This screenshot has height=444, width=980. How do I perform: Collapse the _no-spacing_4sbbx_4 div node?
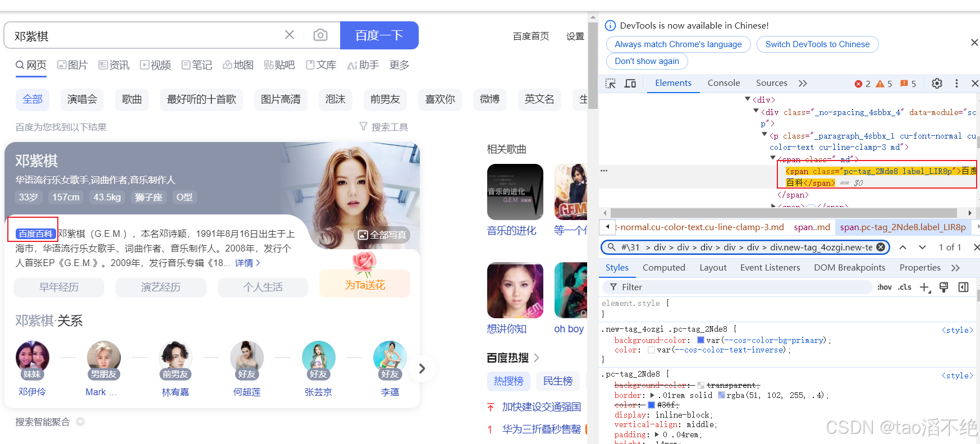[756, 111]
